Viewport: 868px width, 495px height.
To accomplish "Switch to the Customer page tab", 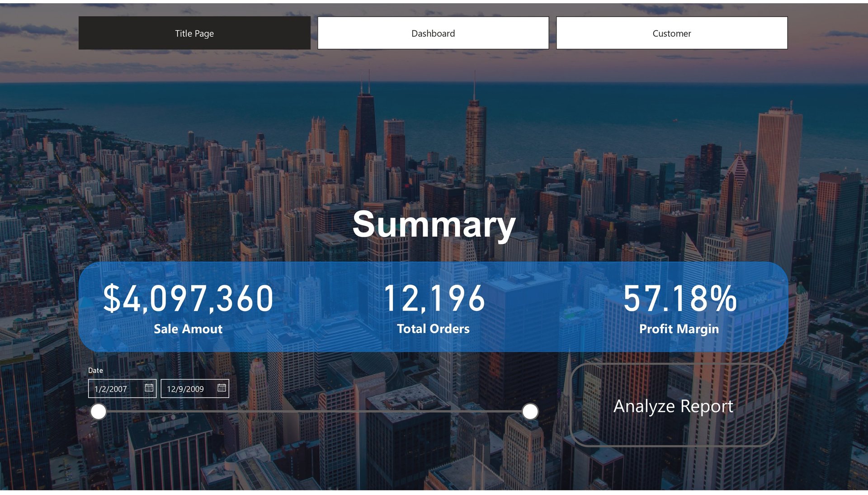I will (671, 33).
